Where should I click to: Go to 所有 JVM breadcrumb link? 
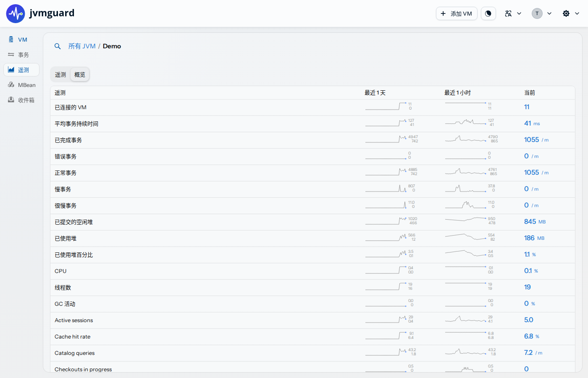click(x=82, y=46)
